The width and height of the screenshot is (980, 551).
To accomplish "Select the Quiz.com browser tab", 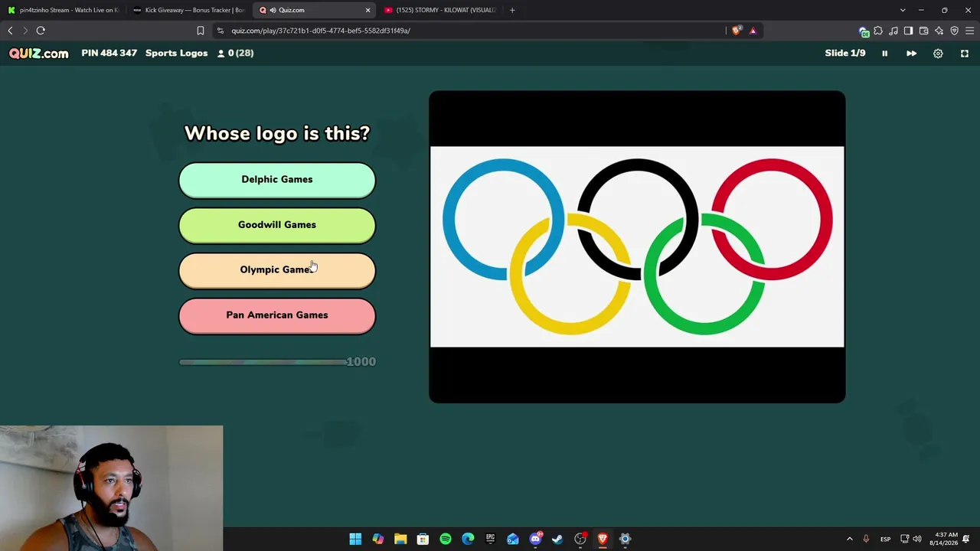I will point(314,10).
